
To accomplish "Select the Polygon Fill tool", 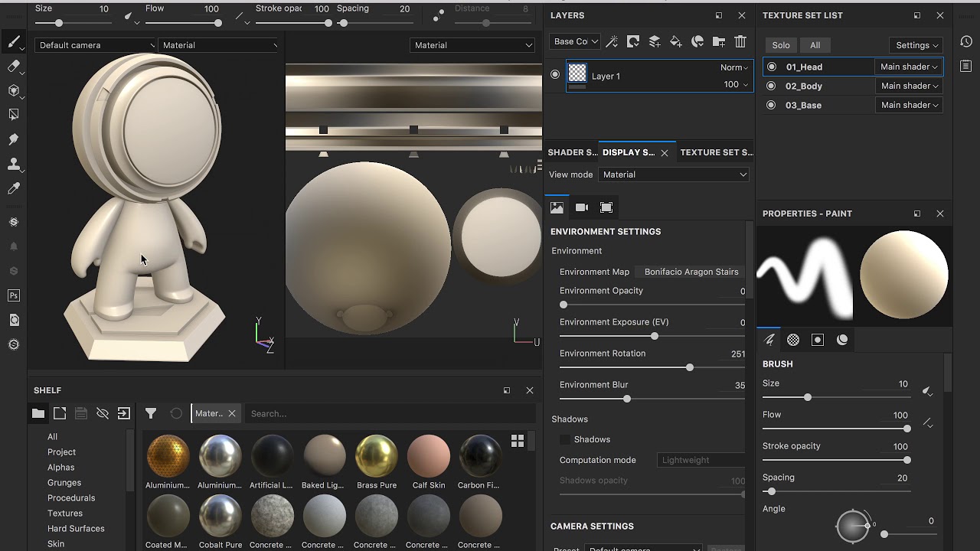I will coord(13,115).
